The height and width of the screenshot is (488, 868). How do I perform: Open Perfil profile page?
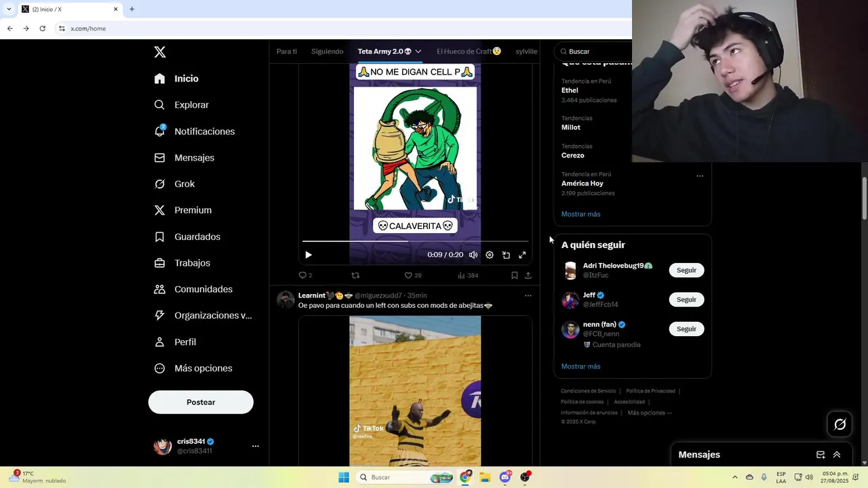pos(175,342)
